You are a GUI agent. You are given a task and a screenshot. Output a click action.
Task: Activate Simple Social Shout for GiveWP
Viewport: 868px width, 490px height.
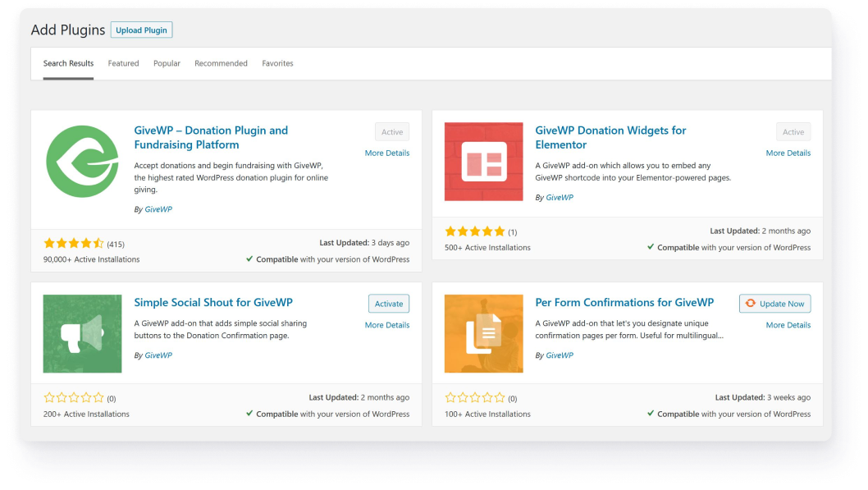[388, 304]
